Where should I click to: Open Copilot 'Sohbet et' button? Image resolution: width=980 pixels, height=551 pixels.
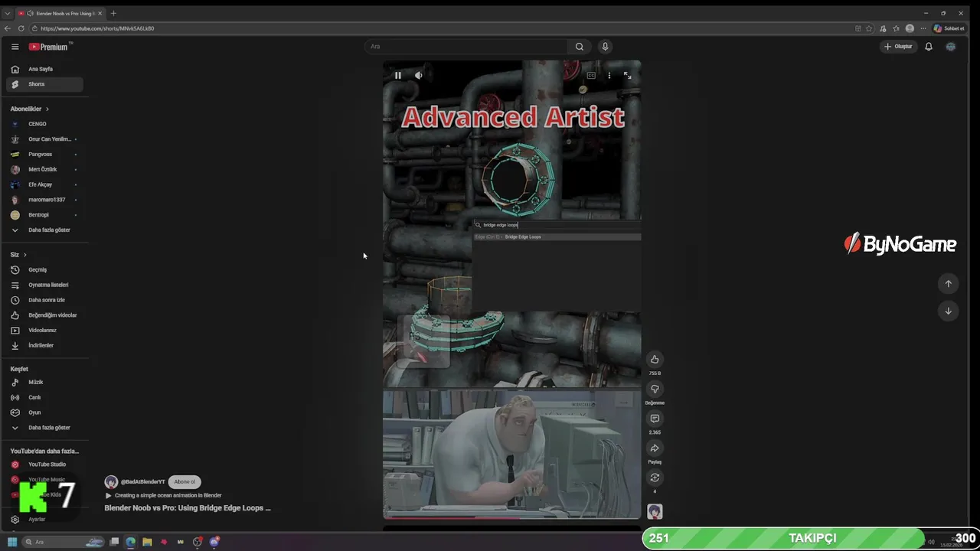pyautogui.click(x=949, y=28)
